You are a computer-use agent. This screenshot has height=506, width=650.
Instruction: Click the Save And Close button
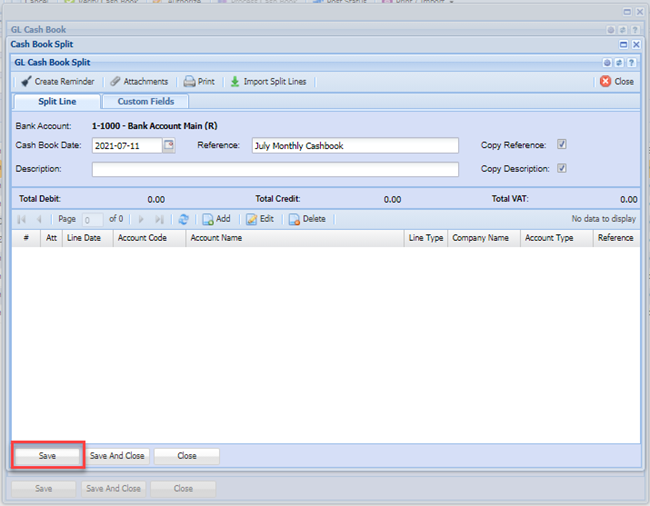[x=117, y=456]
